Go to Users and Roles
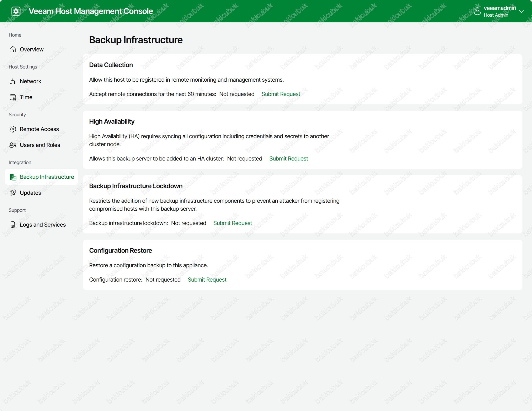532x411 pixels. (x=40, y=145)
